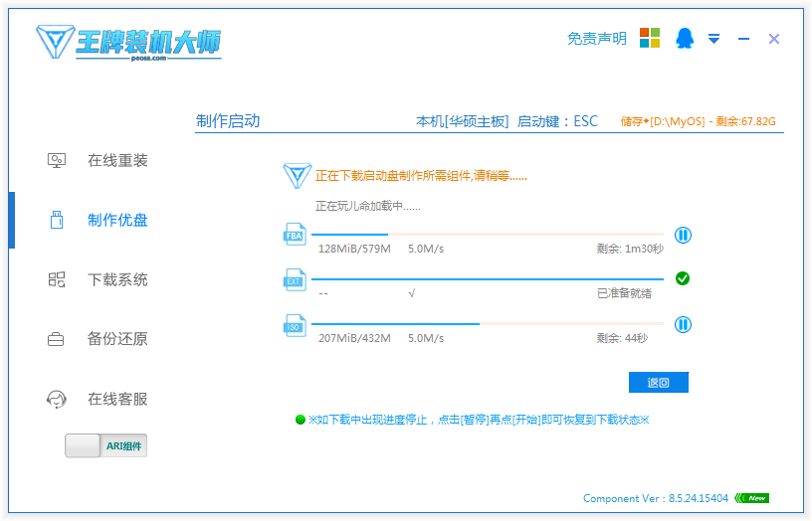
Task: Open the 免责声明 disclaimer link
Action: 597,39
